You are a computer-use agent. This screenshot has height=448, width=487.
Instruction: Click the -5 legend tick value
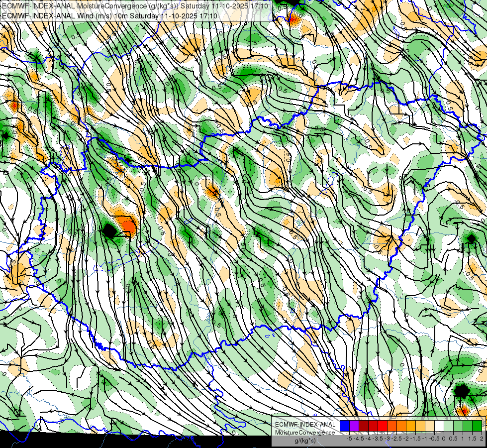[x=349, y=439]
